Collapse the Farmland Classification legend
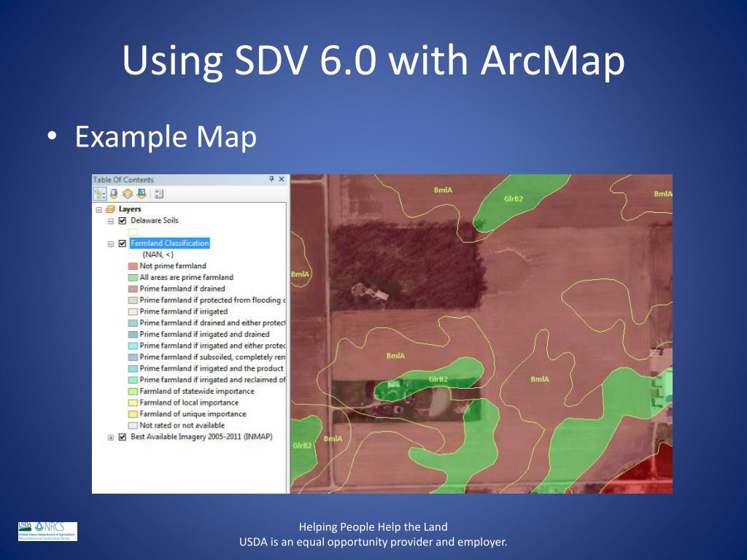Viewport: 747px width, 560px height. point(111,244)
